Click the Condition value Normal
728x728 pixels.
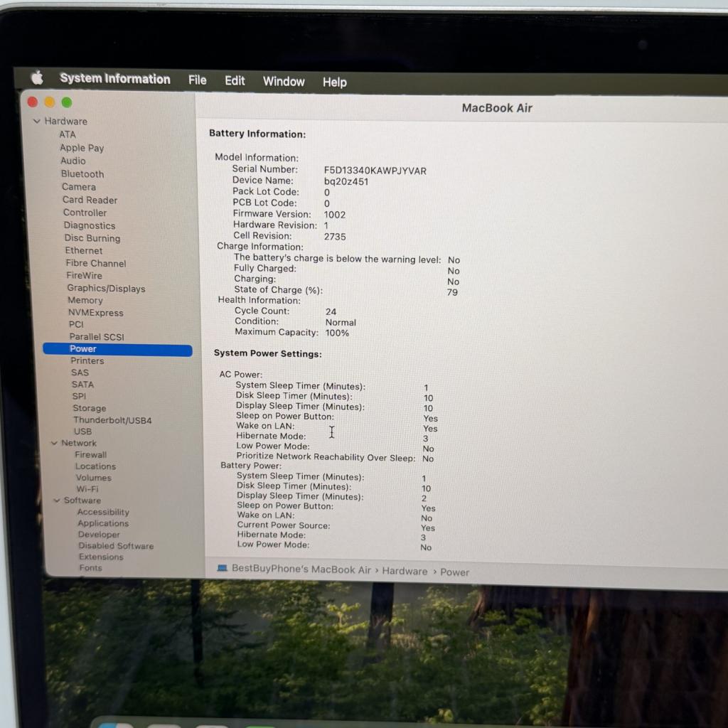pyautogui.click(x=341, y=322)
